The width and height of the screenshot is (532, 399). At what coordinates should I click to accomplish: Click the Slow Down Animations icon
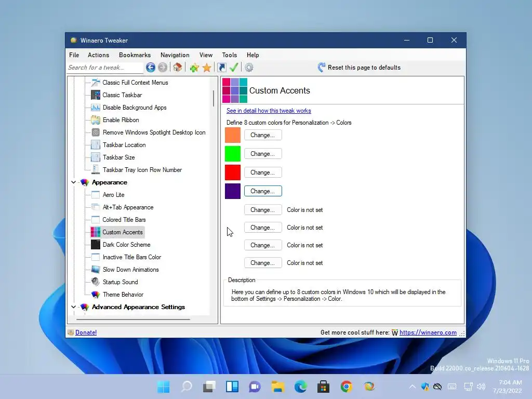point(96,270)
